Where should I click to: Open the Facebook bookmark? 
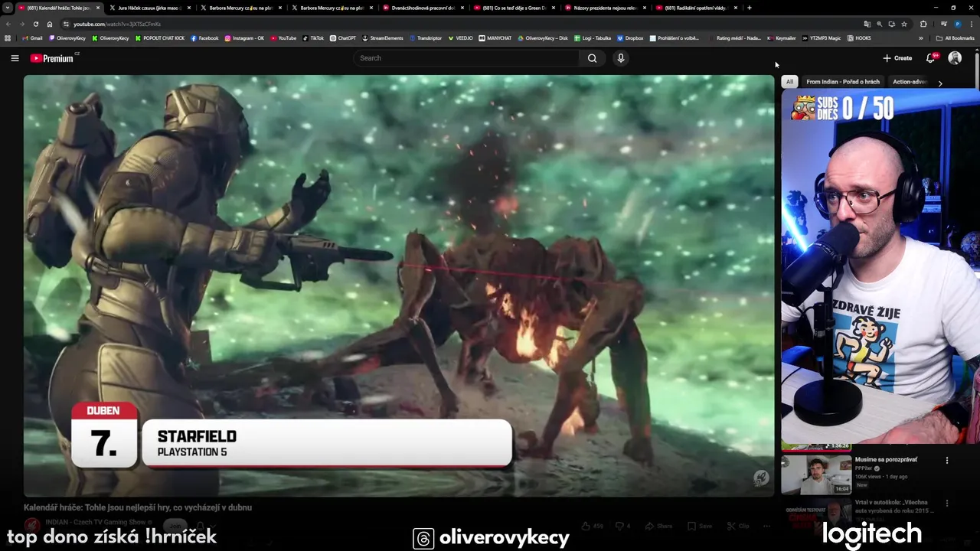[204, 38]
